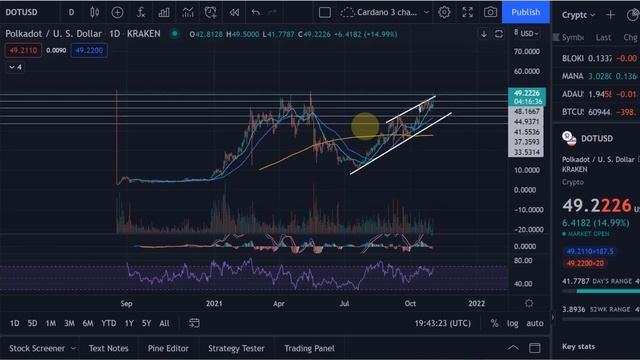Enter fullscreen mode icon
The image size is (640, 360).
tap(467, 12)
